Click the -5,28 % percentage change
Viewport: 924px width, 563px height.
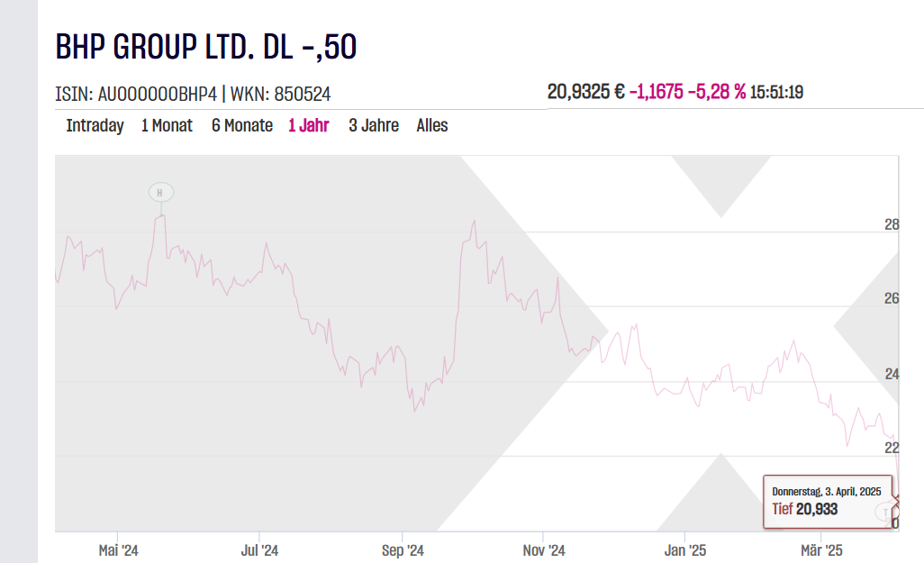tap(715, 92)
